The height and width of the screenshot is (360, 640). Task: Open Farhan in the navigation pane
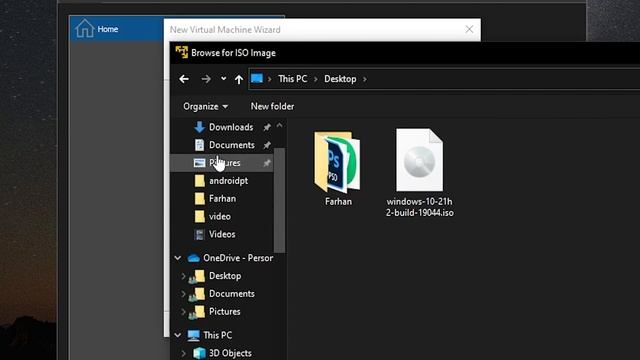tap(222, 199)
